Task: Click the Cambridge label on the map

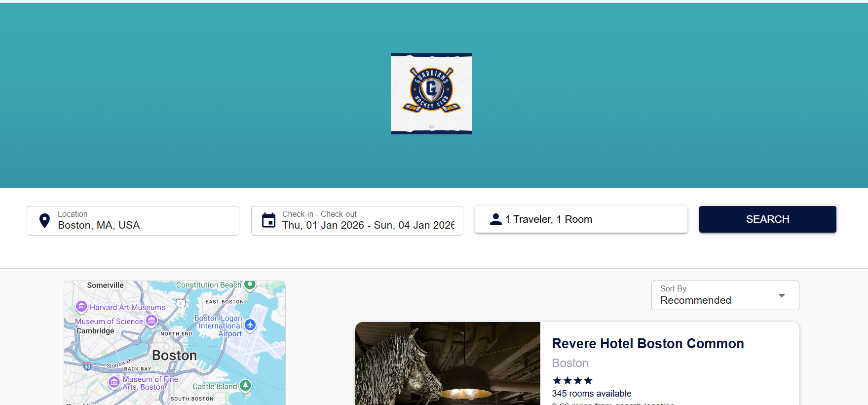Action: [95, 331]
